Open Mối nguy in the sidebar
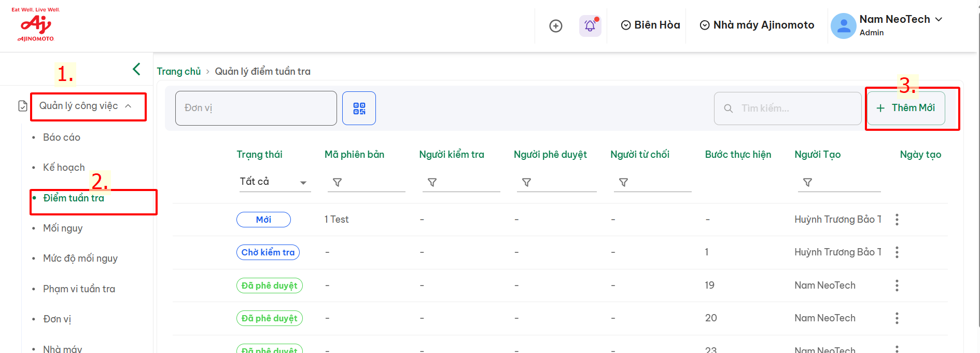 (x=63, y=228)
